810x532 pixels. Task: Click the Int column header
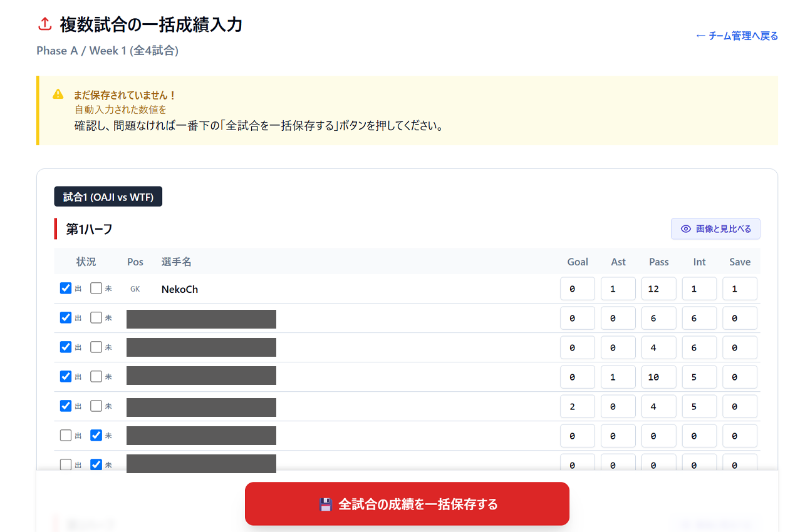(x=699, y=262)
